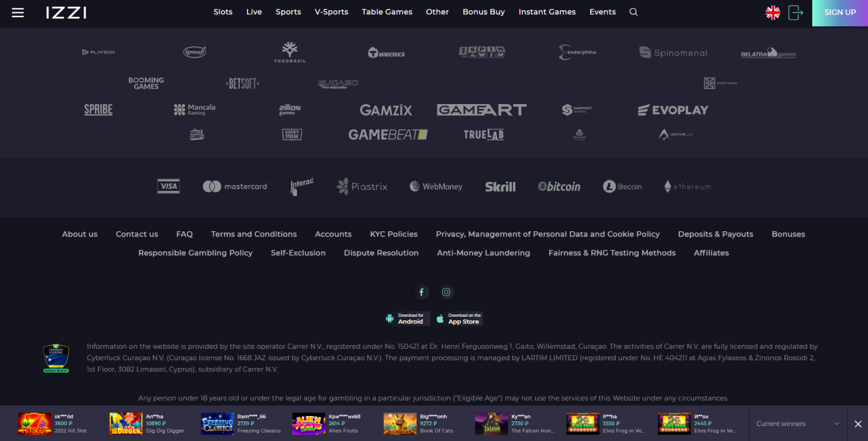Screen dimensions: 868x441
Task: Open the Terms and Conditions link
Action: click(x=254, y=234)
